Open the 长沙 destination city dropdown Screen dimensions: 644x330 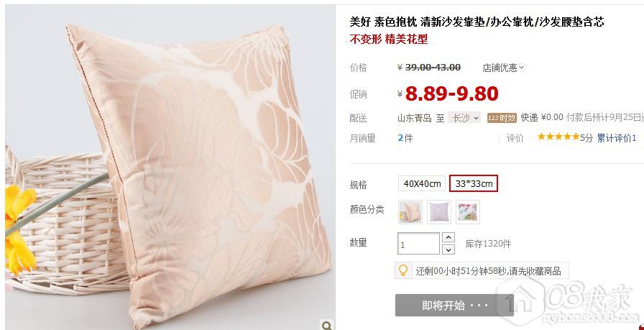(464, 118)
